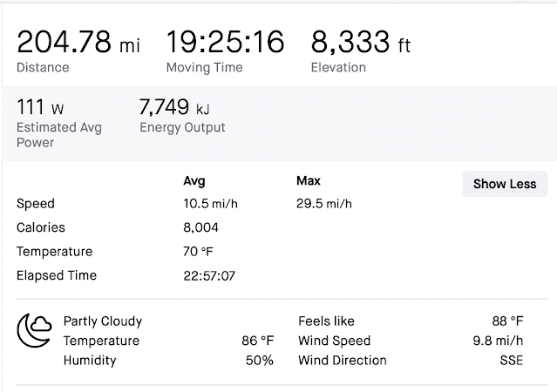This screenshot has width=557, height=392.
Task: Click the 22:57:07 Elapsed Time value
Action: click(x=209, y=276)
